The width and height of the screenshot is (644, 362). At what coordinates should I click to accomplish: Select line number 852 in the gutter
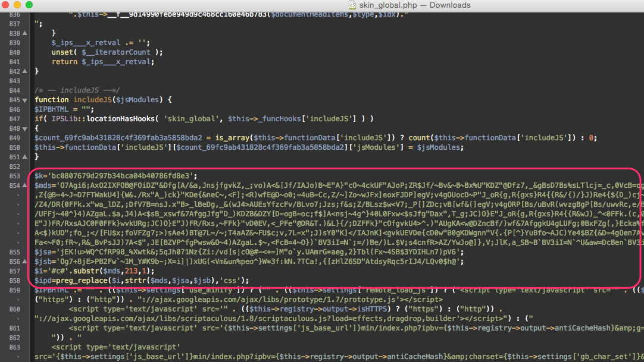click(14, 166)
